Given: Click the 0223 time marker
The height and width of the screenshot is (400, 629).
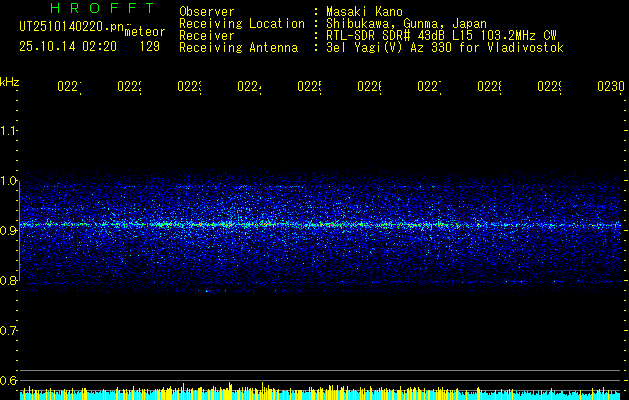Looking at the screenshot, I should (x=189, y=87).
